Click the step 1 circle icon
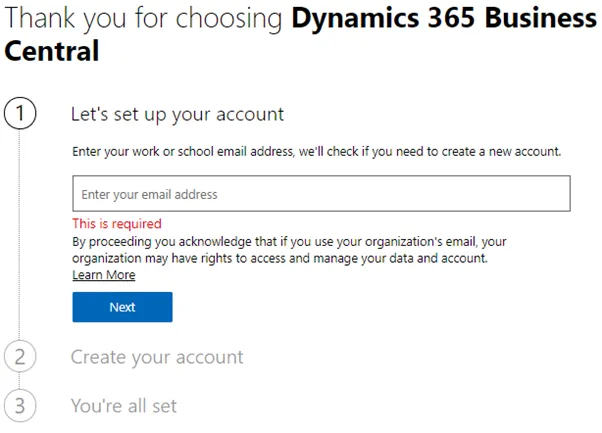This screenshot has height=433, width=602. 20,114
